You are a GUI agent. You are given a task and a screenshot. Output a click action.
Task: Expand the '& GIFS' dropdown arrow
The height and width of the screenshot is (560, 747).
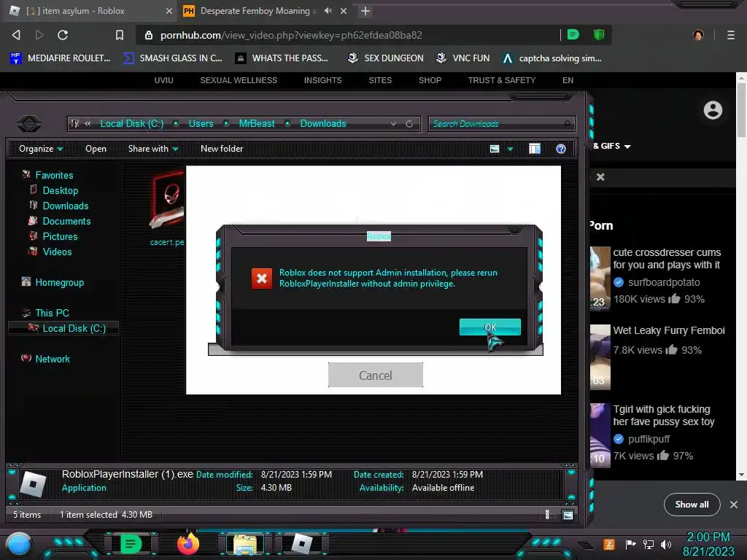pyautogui.click(x=627, y=146)
